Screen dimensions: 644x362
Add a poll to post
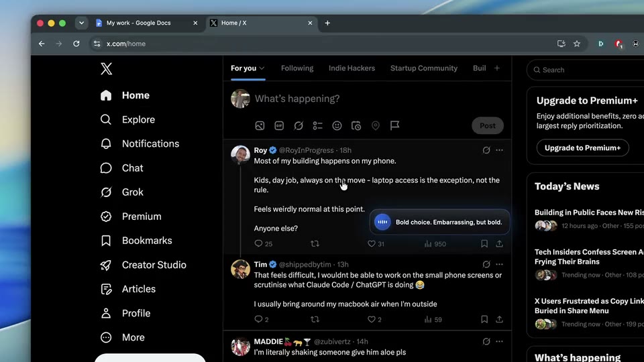click(x=317, y=125)
